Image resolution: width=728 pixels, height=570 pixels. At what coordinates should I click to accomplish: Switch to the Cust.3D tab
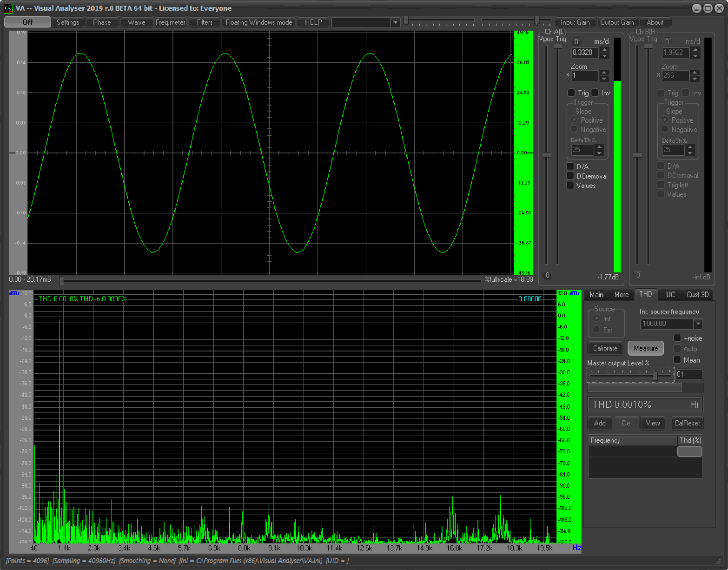[x=697, y=295]
